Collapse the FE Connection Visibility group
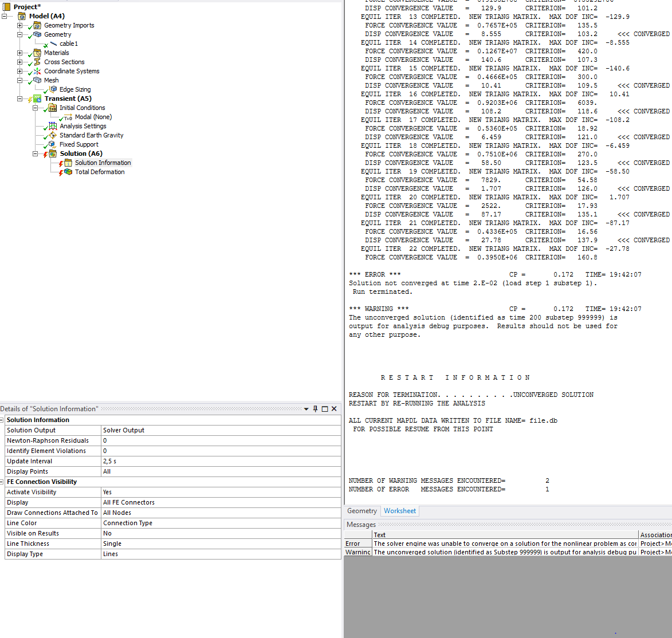This screenshot has width=672, height=638. coord(2,482)
